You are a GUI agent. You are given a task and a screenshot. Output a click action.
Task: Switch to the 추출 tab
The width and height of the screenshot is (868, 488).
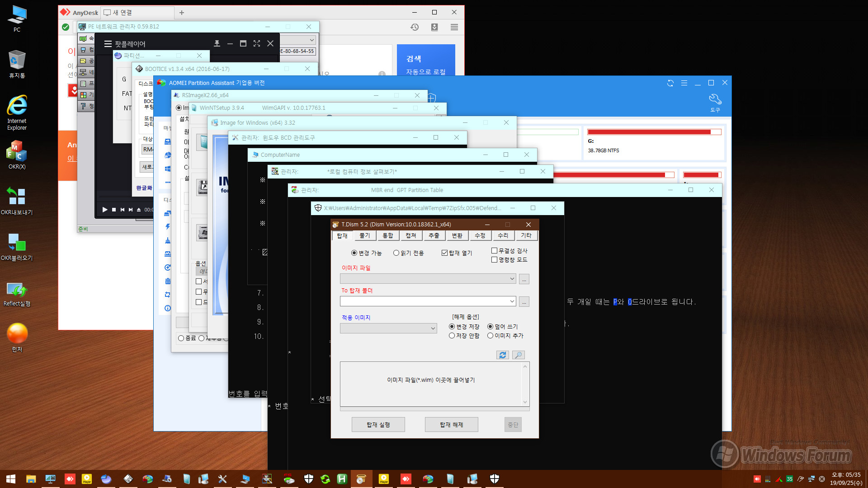pyautogui.click(x=434, y=236)
